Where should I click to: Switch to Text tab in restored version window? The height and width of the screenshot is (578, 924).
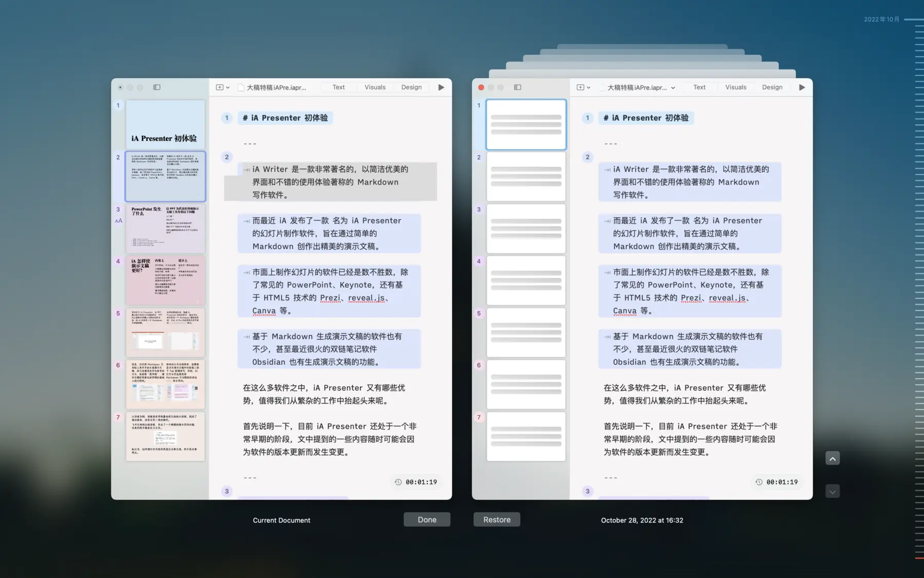pos(699,87)
